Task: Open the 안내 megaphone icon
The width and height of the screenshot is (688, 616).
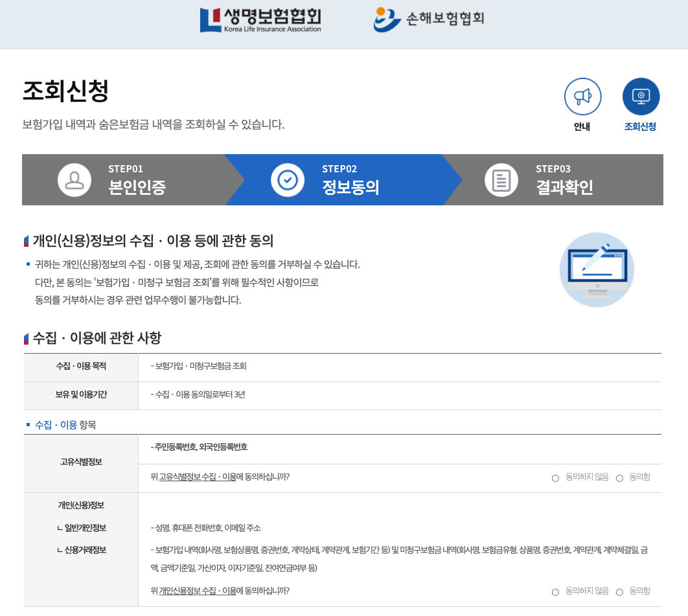Action: point(581,97)
